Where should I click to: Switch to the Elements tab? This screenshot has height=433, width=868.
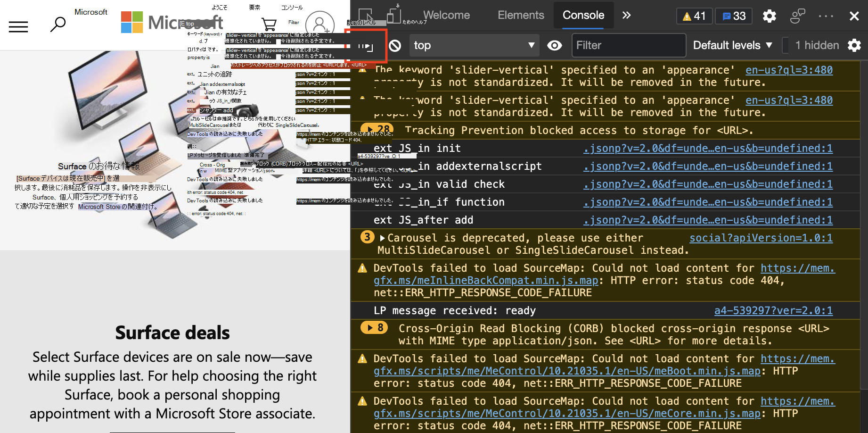point(521,15)
